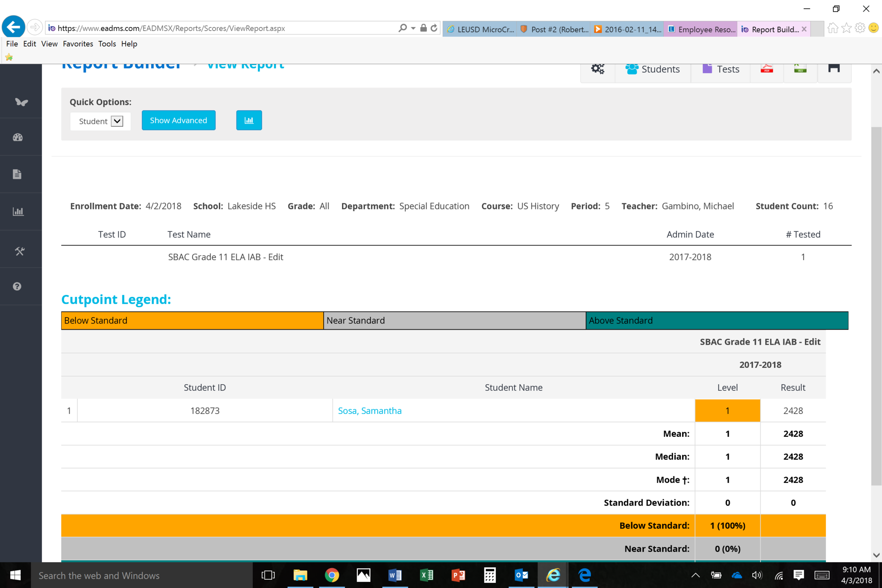The width and height of the screenshot is (882, 588).
Task: Expand address bar search dropdown arrow
Action: (x=413, y=28)
